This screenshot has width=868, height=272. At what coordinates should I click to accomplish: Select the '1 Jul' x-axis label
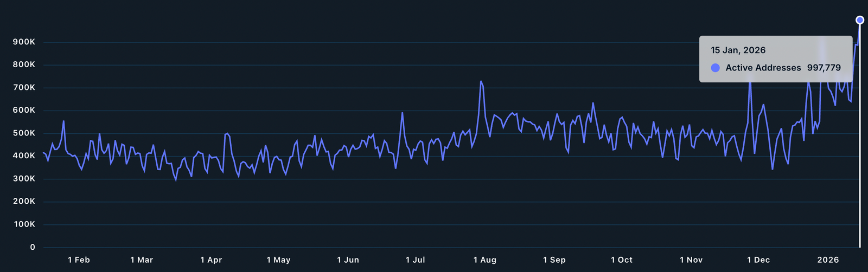click(415, 260)
